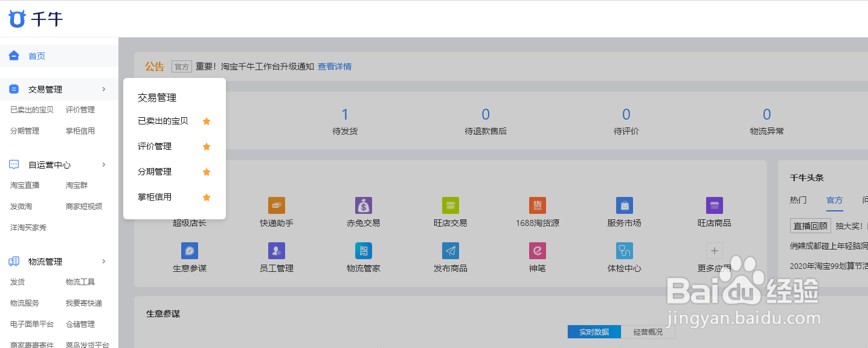Open the 2020年淘宝99划算节 headline
Image resolution: width=868 pixels, height=348 pixels.
pyautogui.click(x=829, y=266)
